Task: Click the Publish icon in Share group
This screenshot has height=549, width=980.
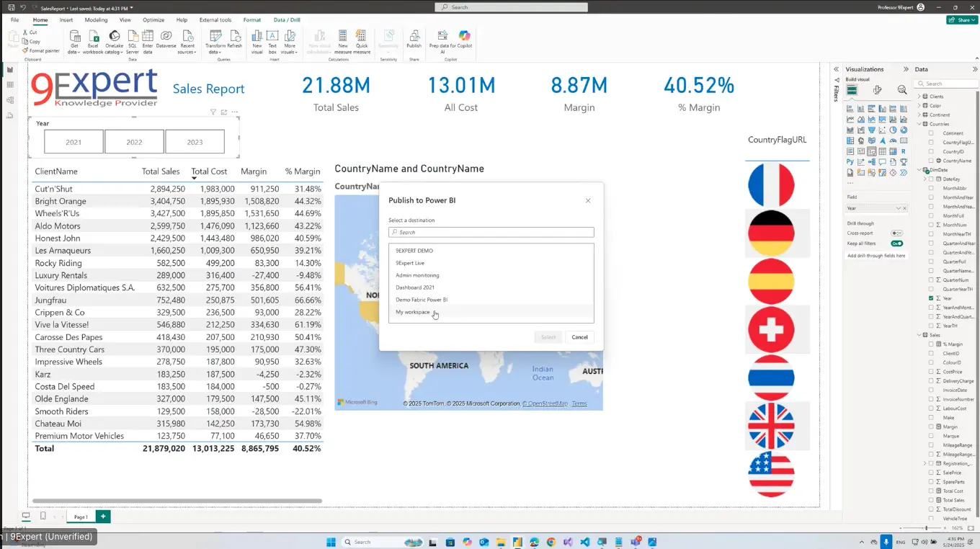Action: [414, 36]
